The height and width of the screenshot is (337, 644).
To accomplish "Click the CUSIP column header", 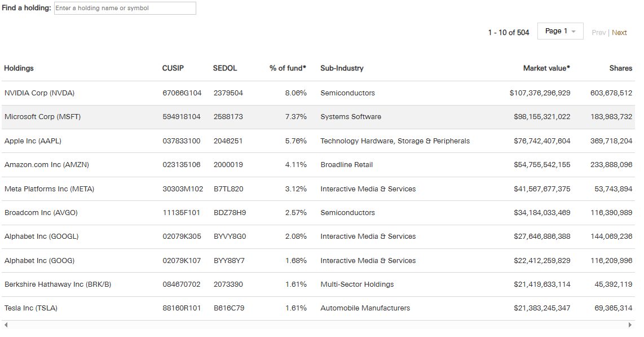I will pyautogui.click(x=173, y=68).
